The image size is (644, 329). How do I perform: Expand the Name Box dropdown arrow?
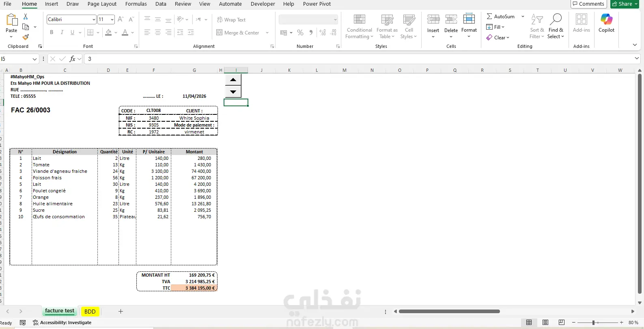34,59
